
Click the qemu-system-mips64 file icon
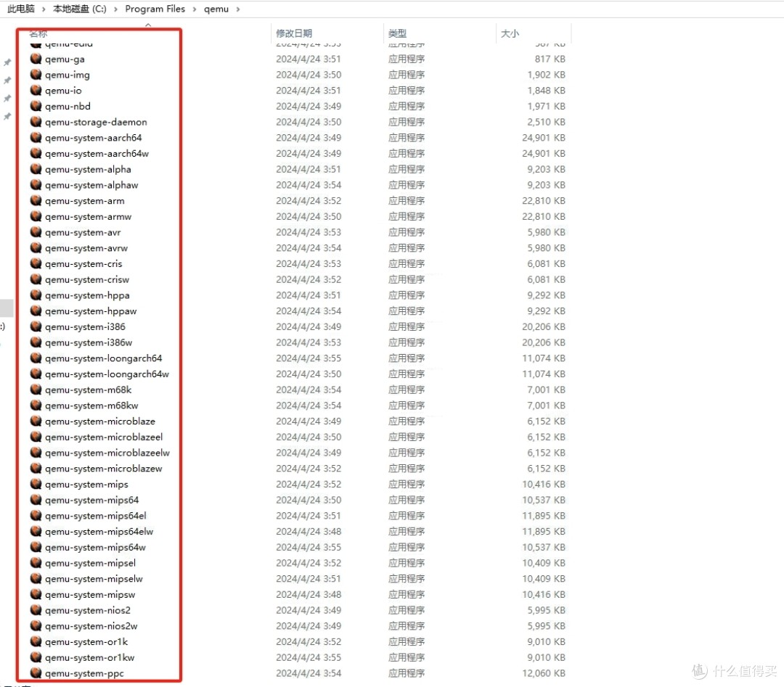36,500
